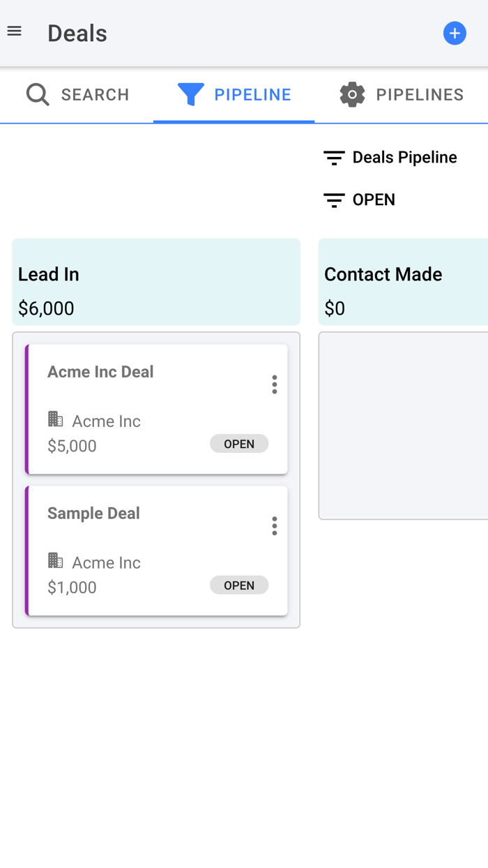Image resolution: width=488 pixels, height=868 pixels.
Task: Open the OPEN status filter selector
Action: coord(334,200)
